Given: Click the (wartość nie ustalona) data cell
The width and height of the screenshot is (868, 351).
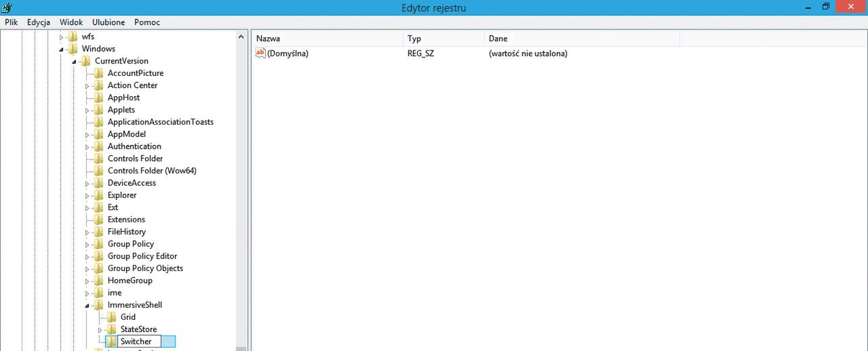Looking at the screenshot, I should 528,53.
